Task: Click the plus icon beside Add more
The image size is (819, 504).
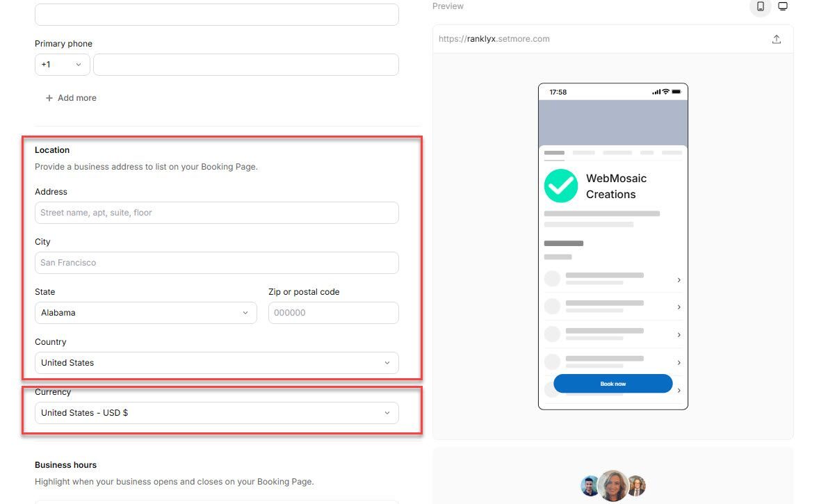Action: click(49, 98)
